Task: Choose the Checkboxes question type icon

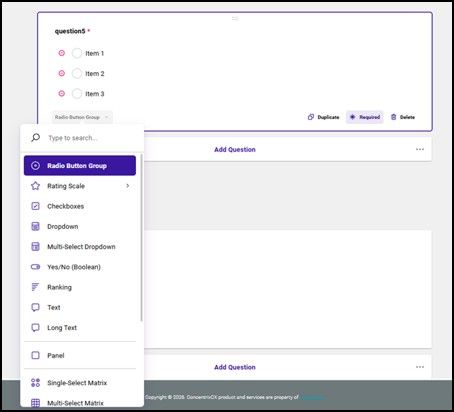Action: tap(35, 206)
